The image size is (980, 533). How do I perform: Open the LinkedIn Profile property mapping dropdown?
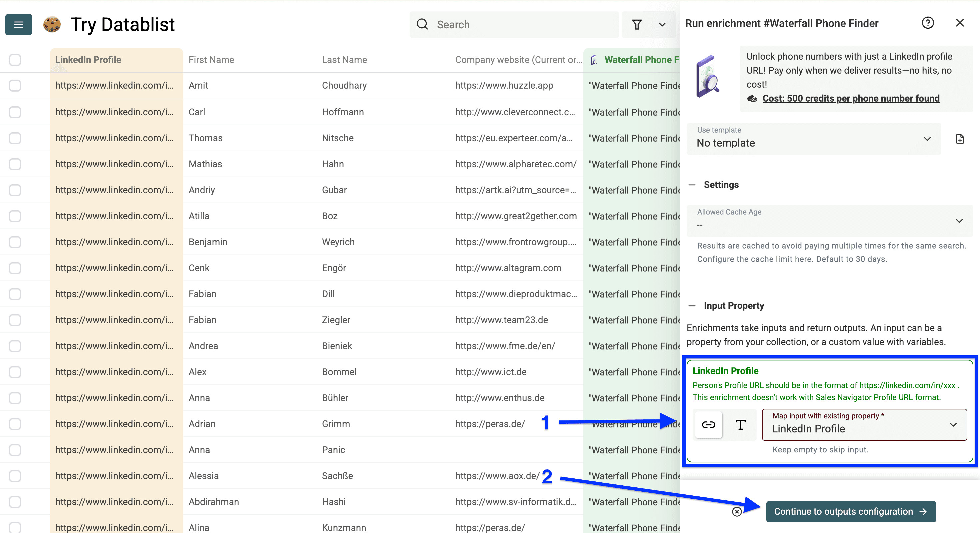coord(953,425)
